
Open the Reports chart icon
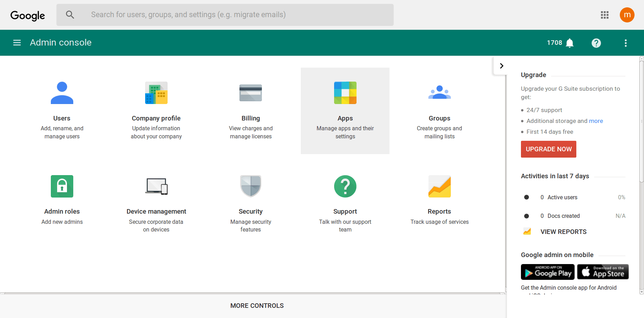tap(439, 186)
